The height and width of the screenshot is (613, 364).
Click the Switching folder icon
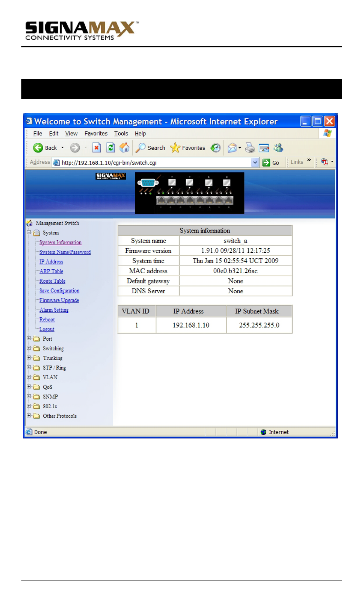pyautogui.click(x=37, y=348)
